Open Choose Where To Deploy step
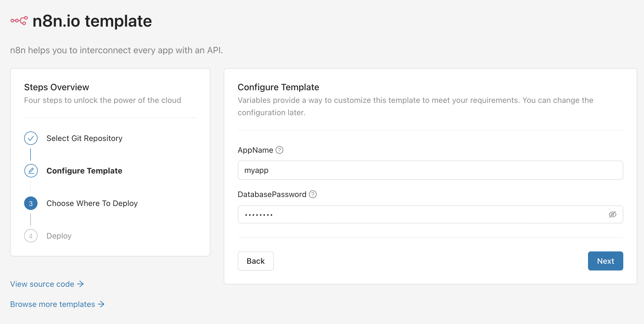This screenshot has height=324, width=644. click(92, 203)
